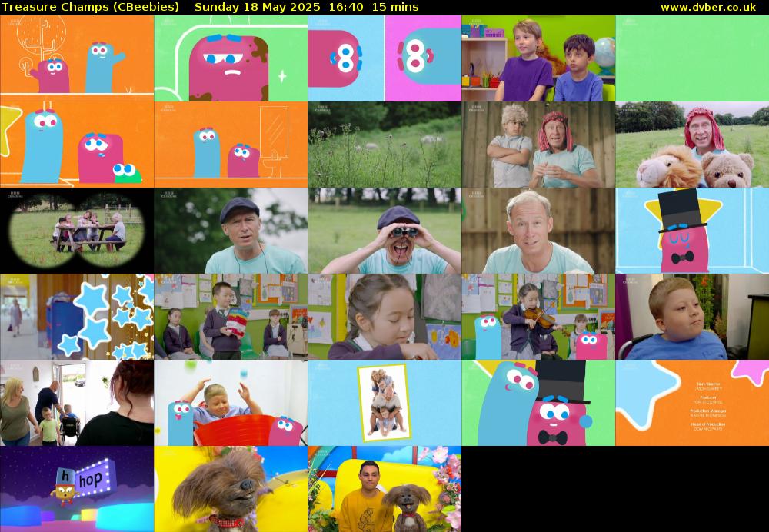Open thumbnail of man looking through binoculars
Image resolution: width=769 pixels, height=532 pixels.
[384, 231]
